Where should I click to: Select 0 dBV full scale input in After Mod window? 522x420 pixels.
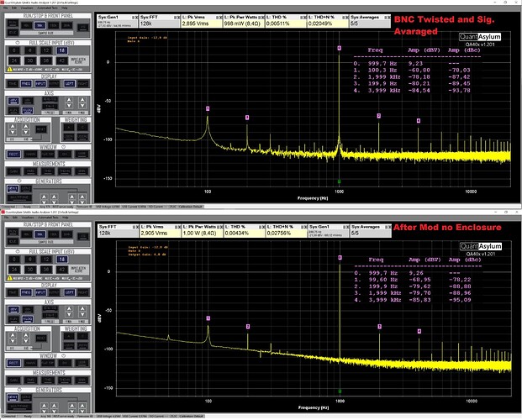point(13,260)
